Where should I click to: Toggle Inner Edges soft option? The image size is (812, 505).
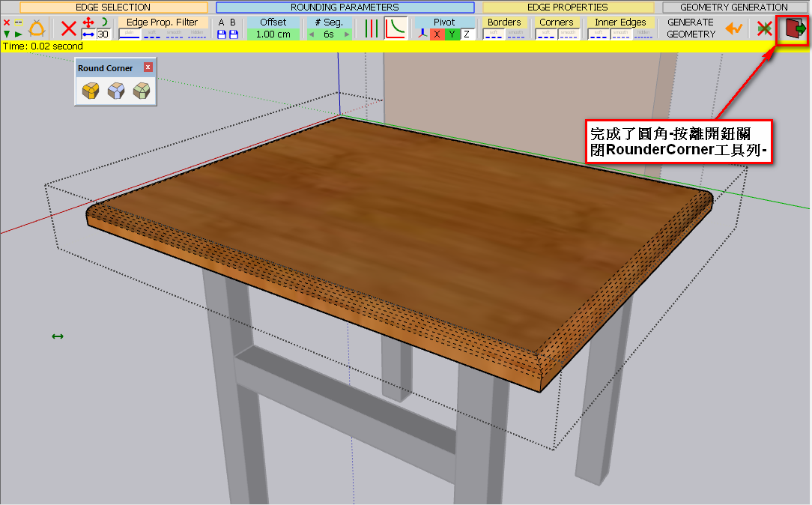(x=598, y=34)
